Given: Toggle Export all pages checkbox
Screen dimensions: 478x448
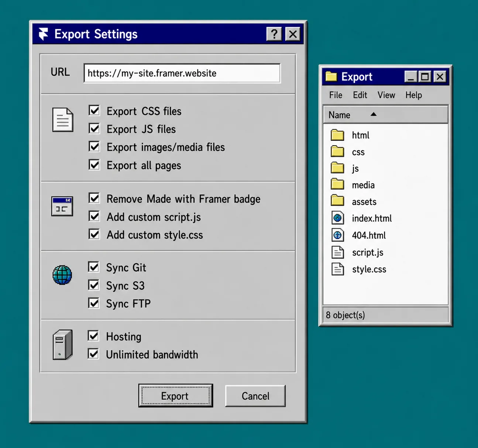Looking at the screenshot, I should click(94, 164).
